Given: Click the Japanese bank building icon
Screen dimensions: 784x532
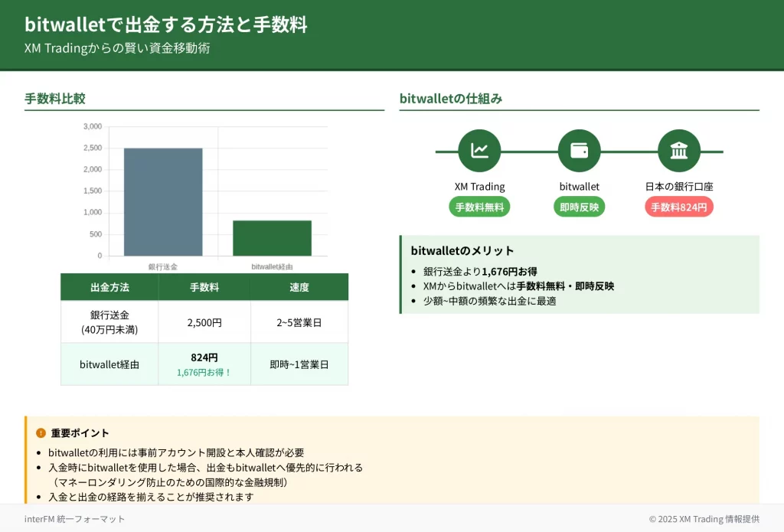Looking at the screenshot, I should pyautogui.click(x=678, y=151).
